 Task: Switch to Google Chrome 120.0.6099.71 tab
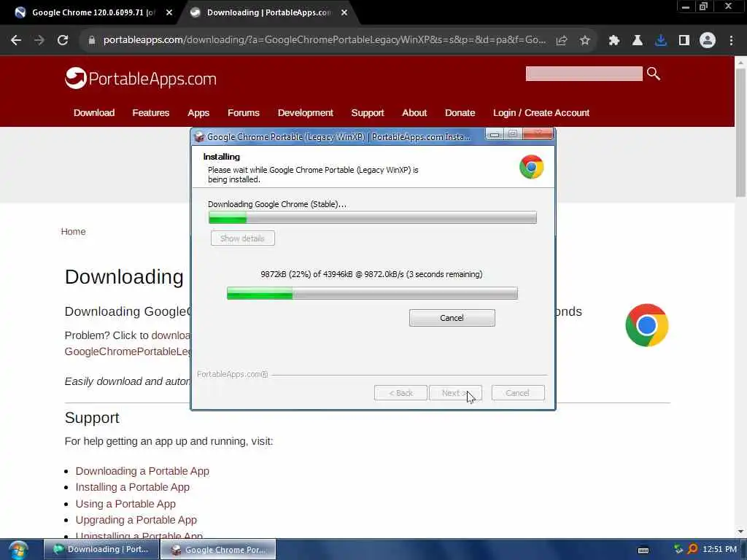pos(93,13)
